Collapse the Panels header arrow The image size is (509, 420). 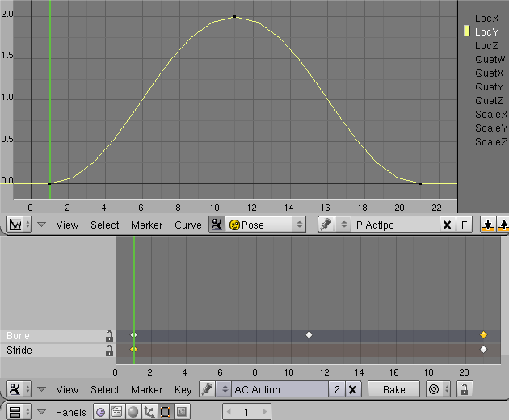coord(41,412)
